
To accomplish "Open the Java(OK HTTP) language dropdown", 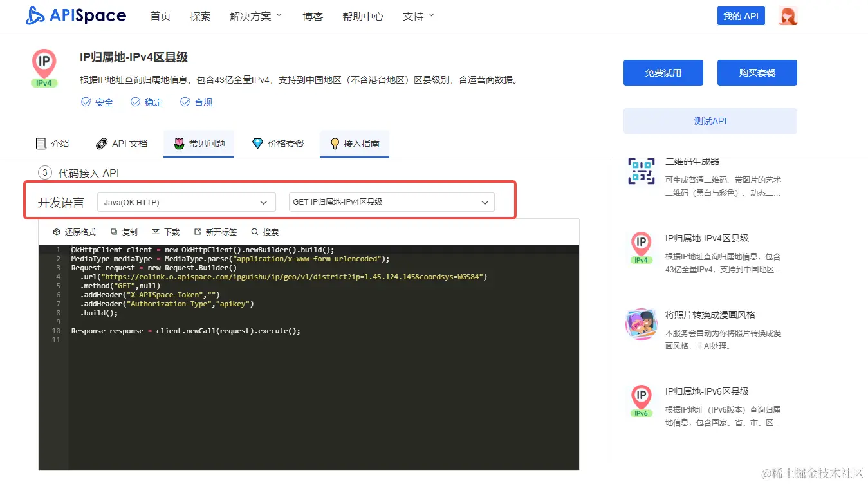I will pos(187,202).
